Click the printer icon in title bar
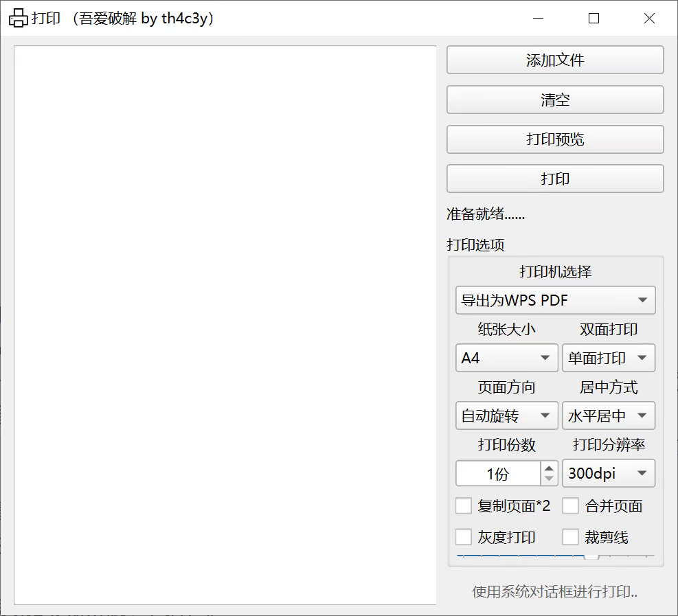 click(x=19, y=19)
